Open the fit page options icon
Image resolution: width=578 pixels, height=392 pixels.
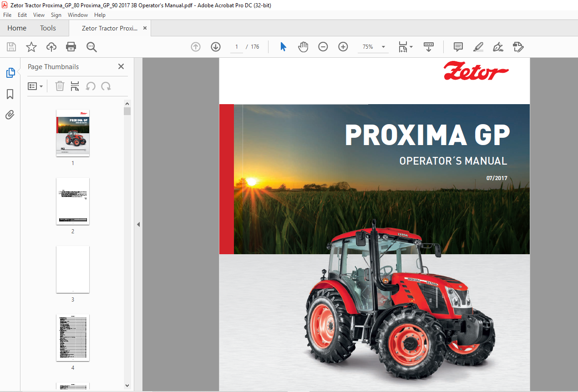tap(403, 47)
